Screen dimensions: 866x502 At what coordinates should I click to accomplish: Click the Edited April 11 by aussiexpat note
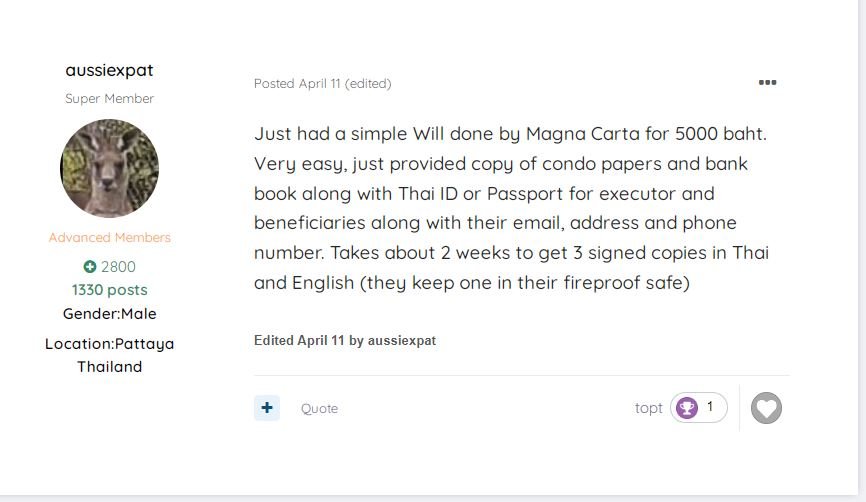[345, 340]
